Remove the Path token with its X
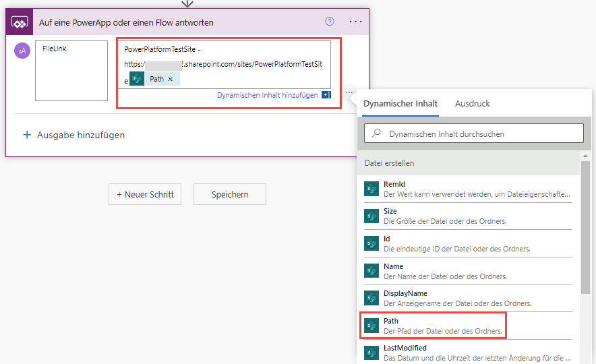Image resolution: width=596 pixels, height=364 pixels. pos(171,80)
